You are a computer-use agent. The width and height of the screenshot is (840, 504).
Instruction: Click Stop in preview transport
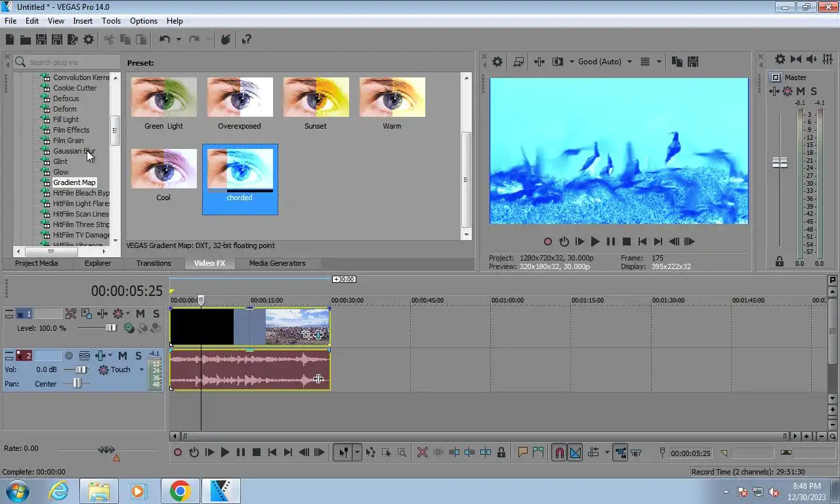click(x=627, y=241)
